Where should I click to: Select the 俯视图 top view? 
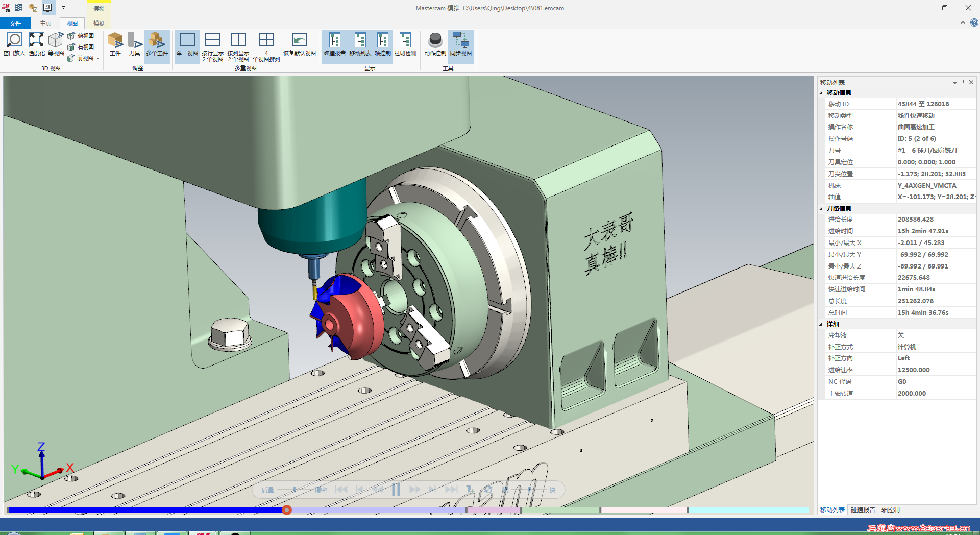pyautogui.click(x=81, y=36)
